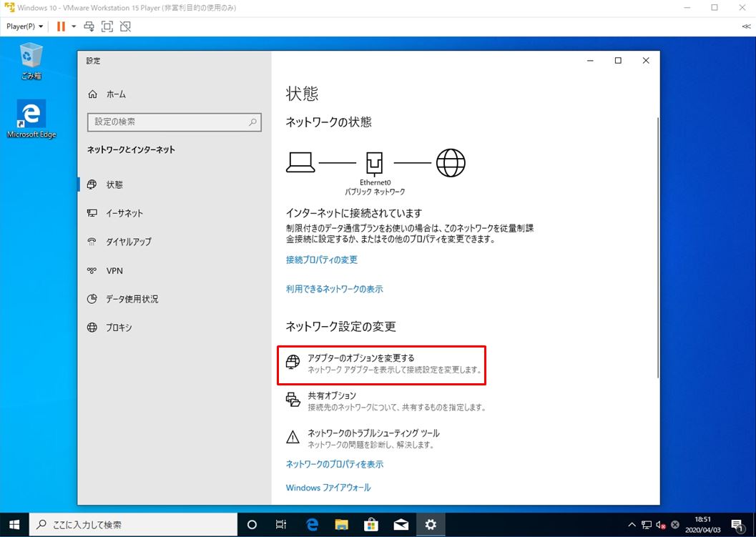Viewport: 756px width, 537px height.
Task: Open File Explorer from taskbar
Action: click(341, 524)
